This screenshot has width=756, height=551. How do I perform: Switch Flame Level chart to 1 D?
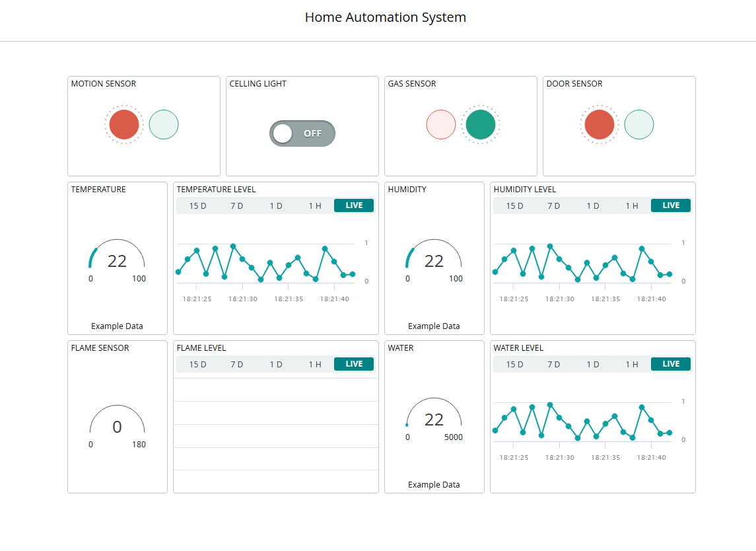[276, 364]
